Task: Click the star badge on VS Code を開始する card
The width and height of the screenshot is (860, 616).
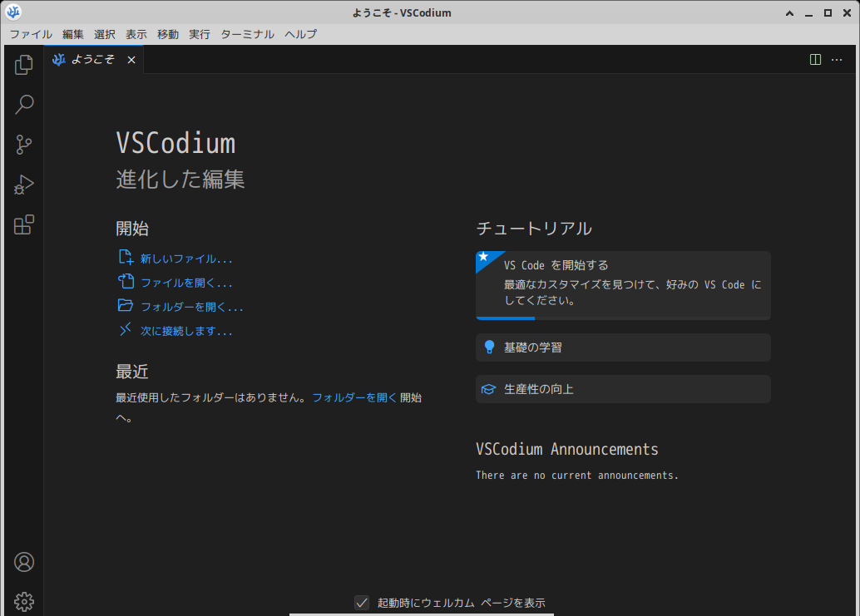Action: (x=484, y=257)
